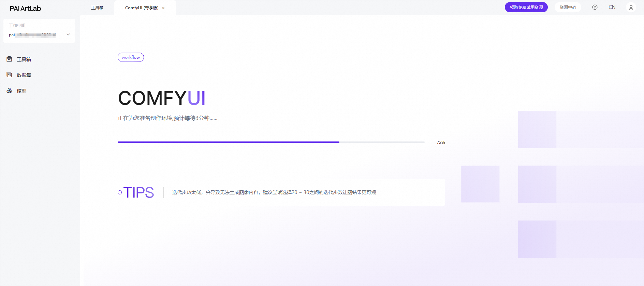
Task: Click the TIPS heading
Action: pos(138,192)
